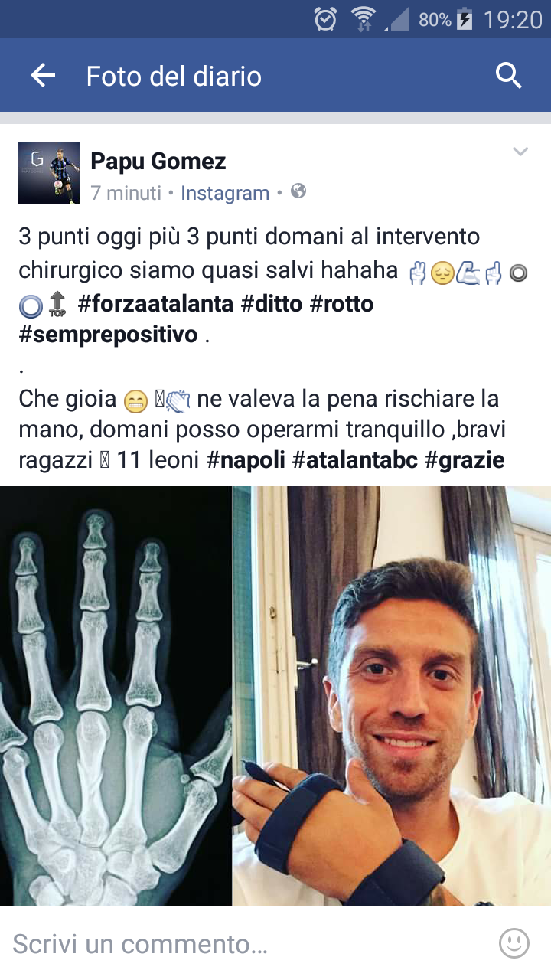Tap the battery status icon
This screenshot has width=551, height=980.
465,19
